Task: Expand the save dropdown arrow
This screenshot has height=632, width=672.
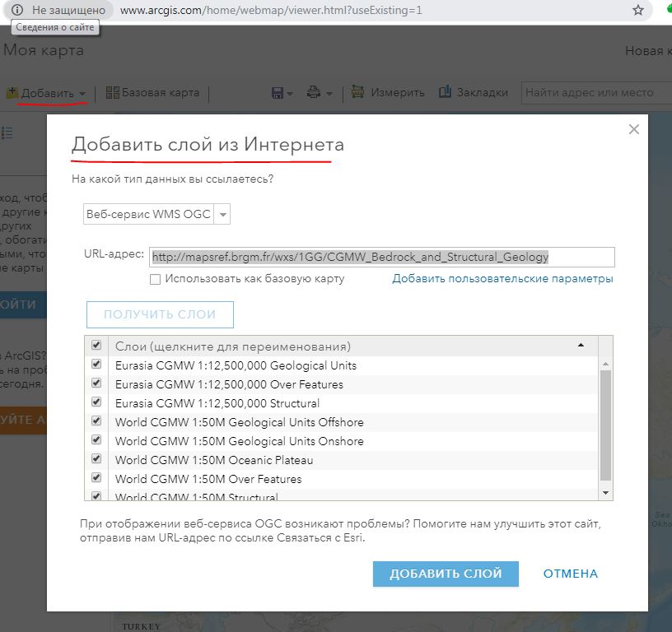Action: click(290, 93)
